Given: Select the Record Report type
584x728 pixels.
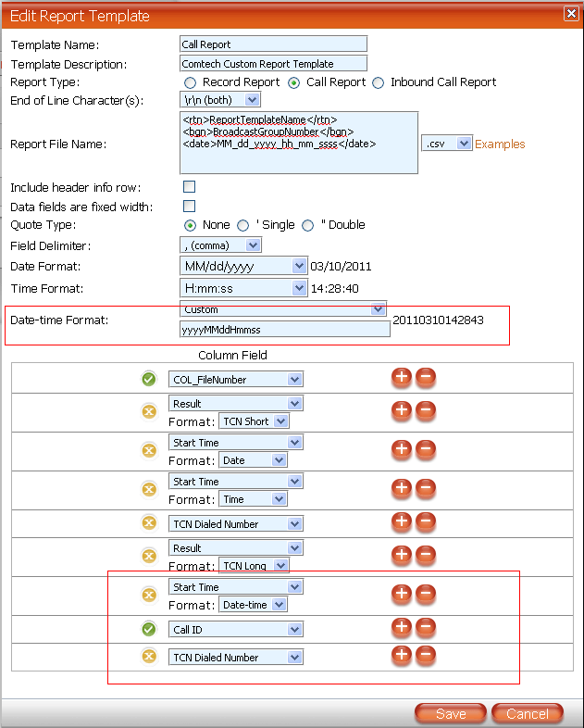Looking at the screenshot, I should (x=190, y=83).
